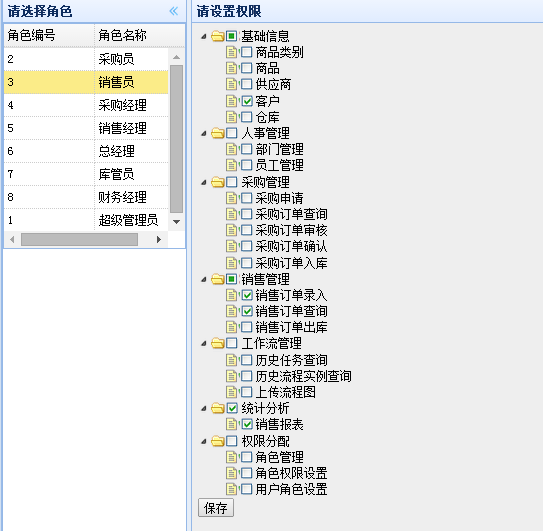Toggle the 基础信息 parent checkbox

232,36
